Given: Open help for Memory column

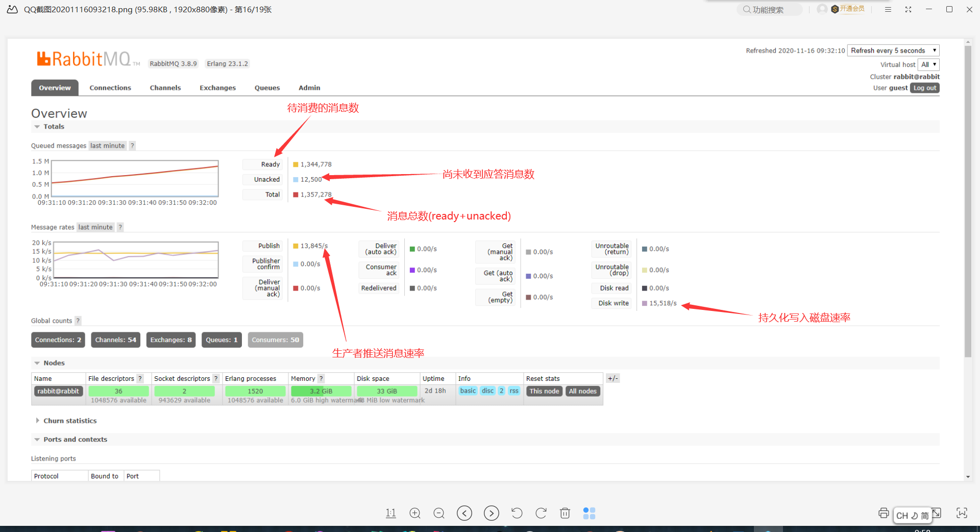Looking at the screenshot, I should [321, 378].
